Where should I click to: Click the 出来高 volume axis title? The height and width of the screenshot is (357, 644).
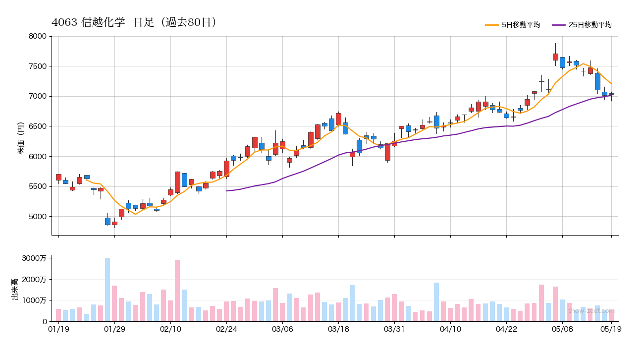tap(14, 288)
